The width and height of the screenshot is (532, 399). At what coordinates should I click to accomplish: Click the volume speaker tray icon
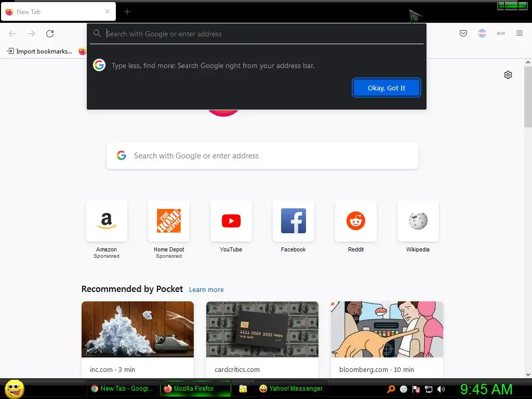click(x=441, y=389)
